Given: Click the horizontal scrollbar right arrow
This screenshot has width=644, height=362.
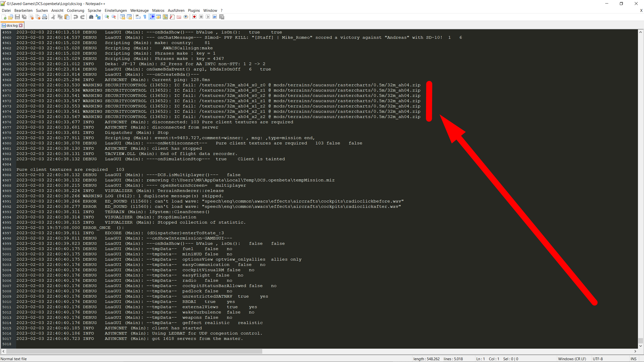Looking at the screenshot, I should coord(635,351).
